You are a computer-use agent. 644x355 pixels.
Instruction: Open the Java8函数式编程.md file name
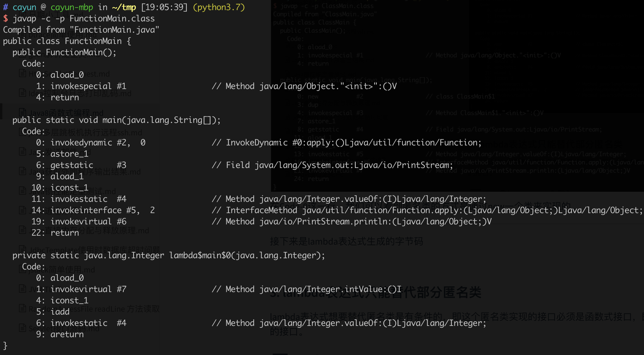point(66,113)
